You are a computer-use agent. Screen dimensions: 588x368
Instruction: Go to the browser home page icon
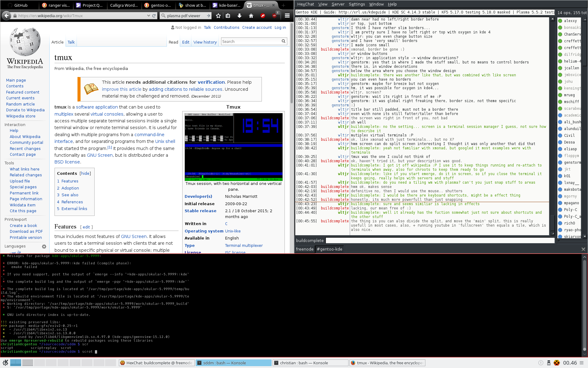pyautogui.click(x=251, y=16)
